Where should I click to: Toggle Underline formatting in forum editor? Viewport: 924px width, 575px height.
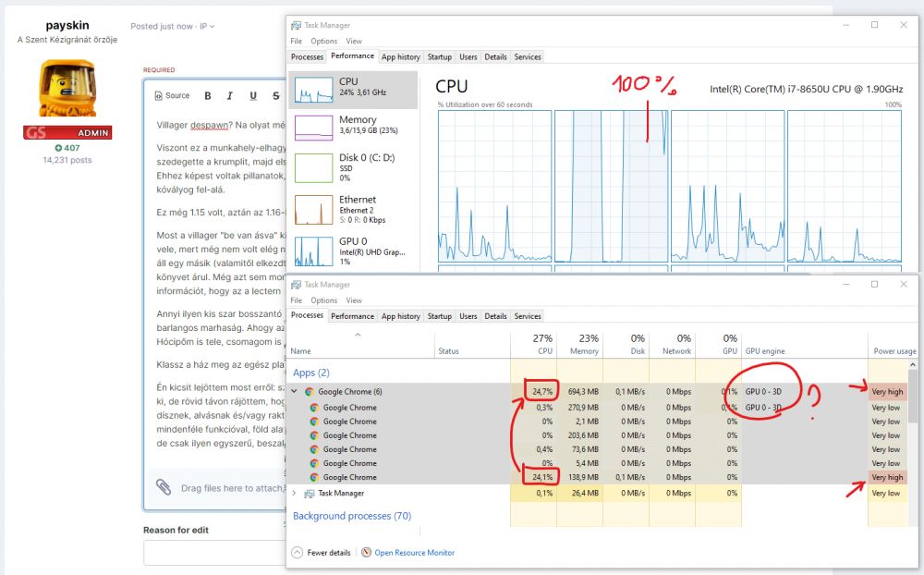coord(253,95)
